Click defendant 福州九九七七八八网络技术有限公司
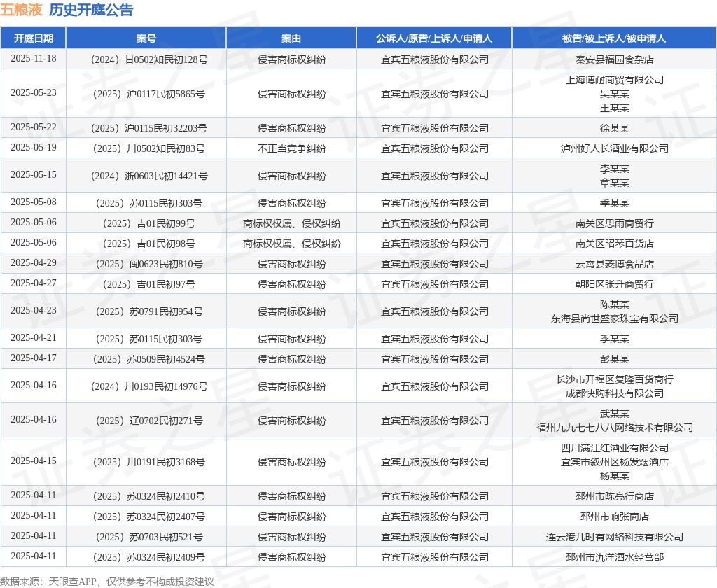Image resolution: width=717 pixels, height=588 pixels. [615, 428]
